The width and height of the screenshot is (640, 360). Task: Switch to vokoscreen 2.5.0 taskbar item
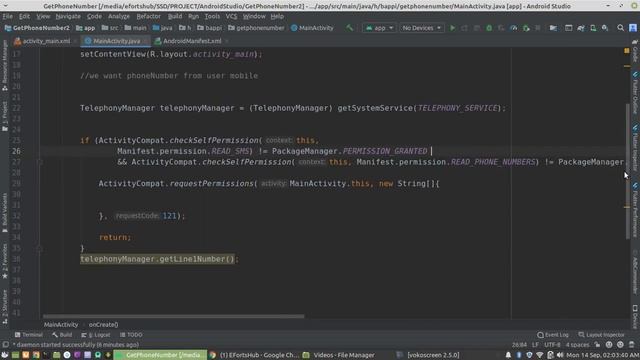(428, 355)
